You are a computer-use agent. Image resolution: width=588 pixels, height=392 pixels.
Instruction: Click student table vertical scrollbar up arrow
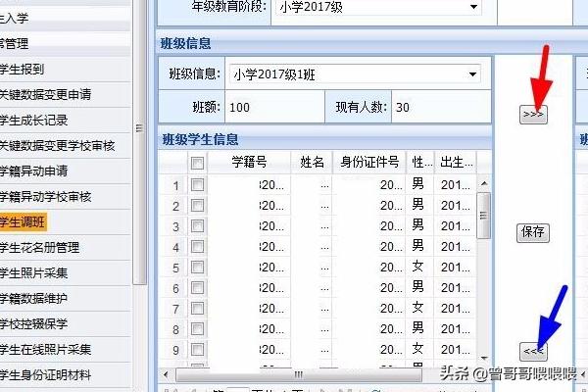(x=483, y=181)
